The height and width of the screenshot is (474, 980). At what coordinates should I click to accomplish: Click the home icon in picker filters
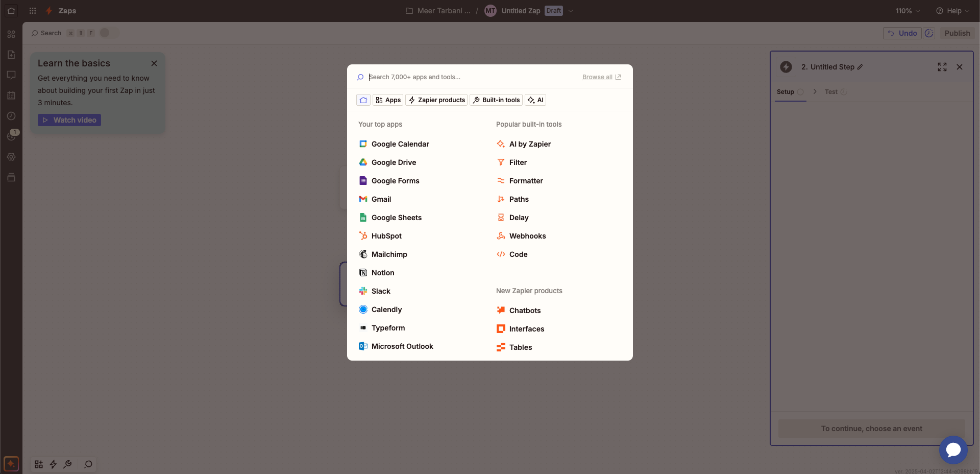coord(363,100)
